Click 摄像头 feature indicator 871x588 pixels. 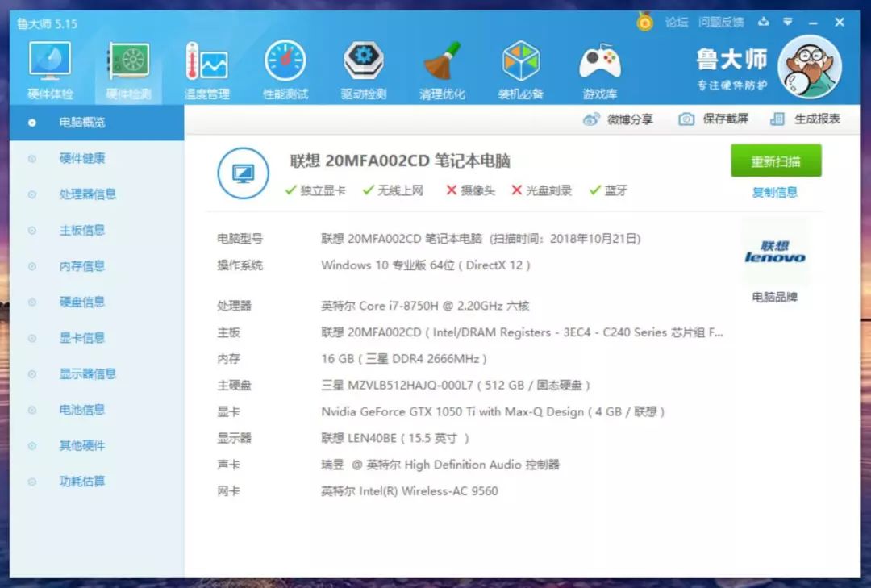pyautogui.click(x=470, y=190)
